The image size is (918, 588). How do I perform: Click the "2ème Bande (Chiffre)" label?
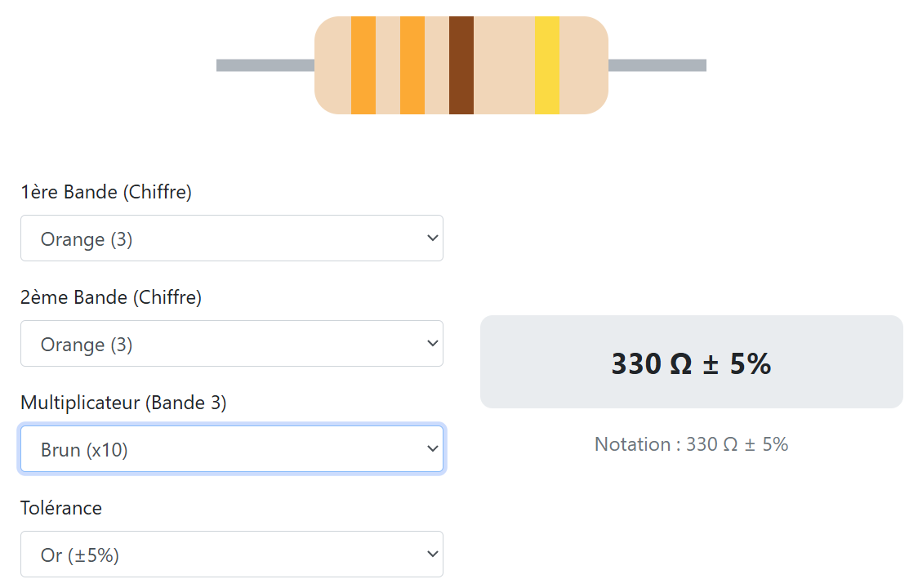coord(111,297)
